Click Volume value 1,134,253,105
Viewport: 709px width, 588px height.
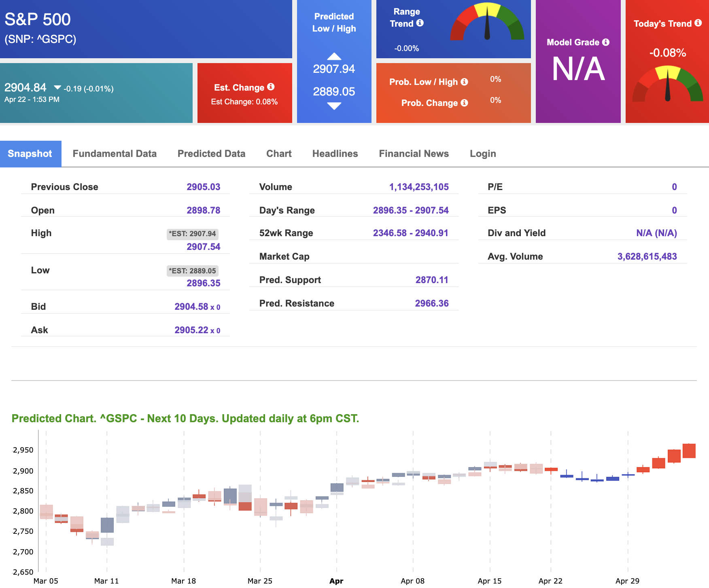[x=419, y=187]
